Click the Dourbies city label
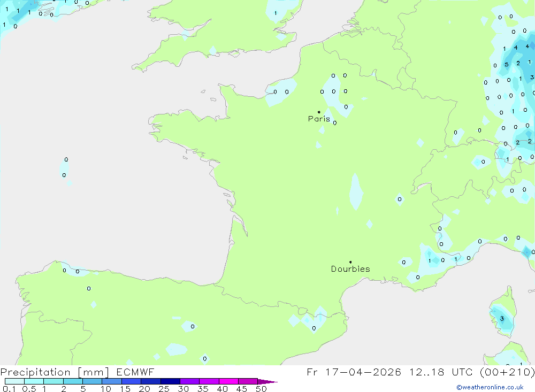Image resolution: width=535 pixels, height=392 pixels. coord(350,269)
